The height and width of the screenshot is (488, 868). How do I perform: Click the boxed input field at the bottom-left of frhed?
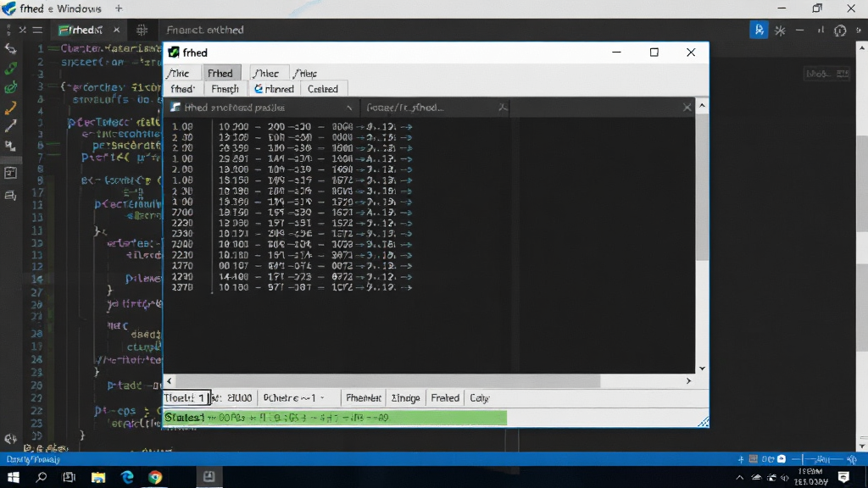coord(186,398)
